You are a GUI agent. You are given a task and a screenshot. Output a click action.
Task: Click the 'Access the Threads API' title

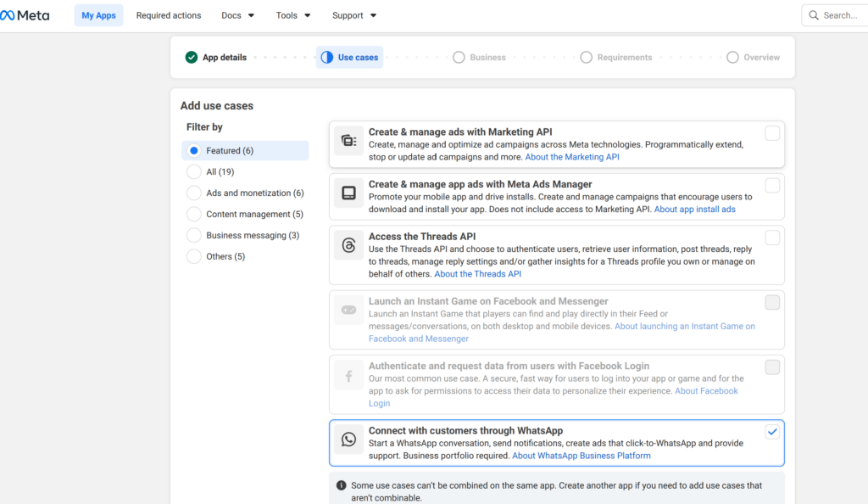pos(422,237)
